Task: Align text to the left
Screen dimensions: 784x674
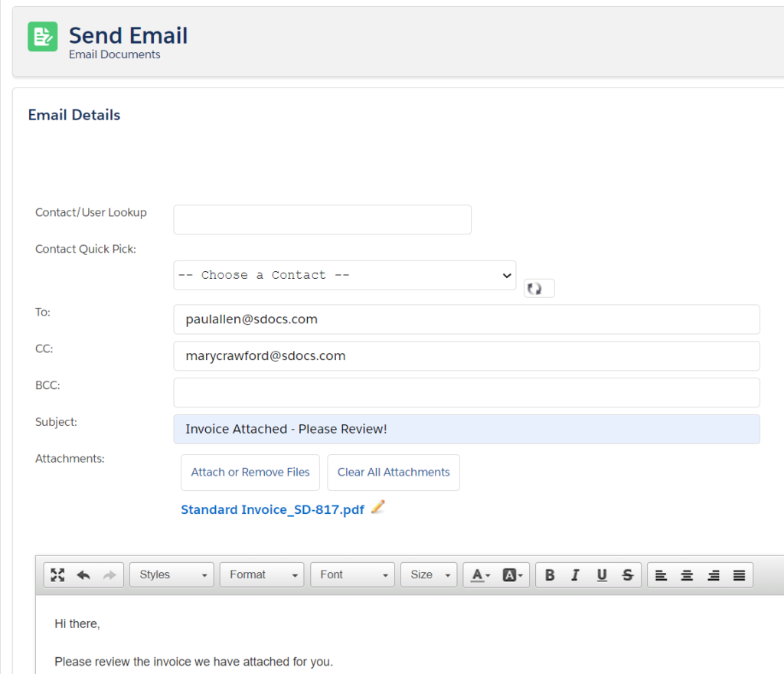Action: pos(661,574)
